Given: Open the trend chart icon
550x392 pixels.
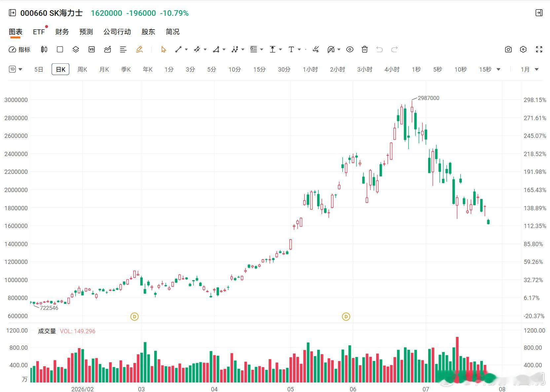Looking at the screenshot, I should 107,49.
